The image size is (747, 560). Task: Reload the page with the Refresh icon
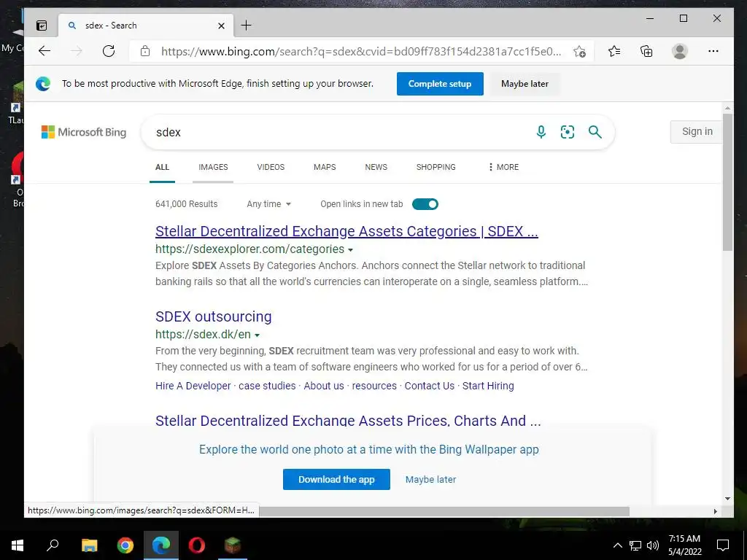tap(109, 51)
